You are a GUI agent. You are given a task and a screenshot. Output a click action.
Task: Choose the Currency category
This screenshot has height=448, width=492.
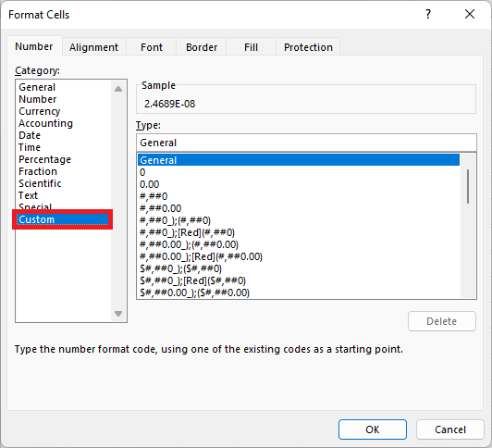coord(40,111)
